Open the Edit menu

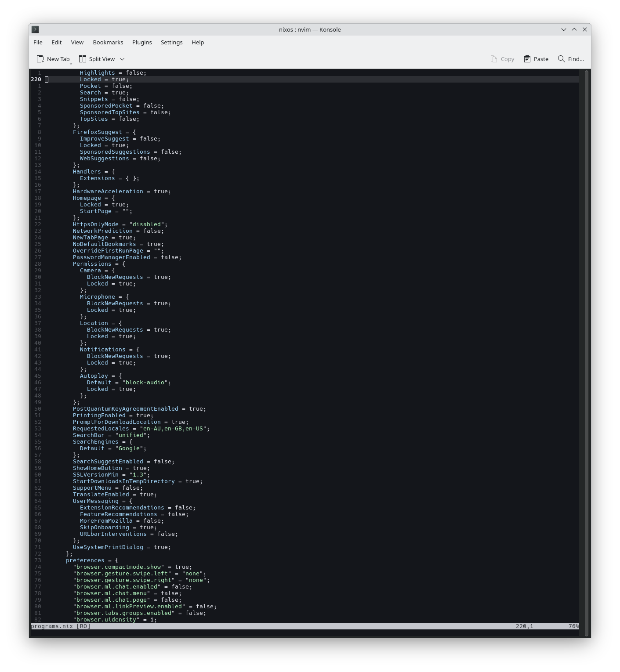[x=57, y=42]
